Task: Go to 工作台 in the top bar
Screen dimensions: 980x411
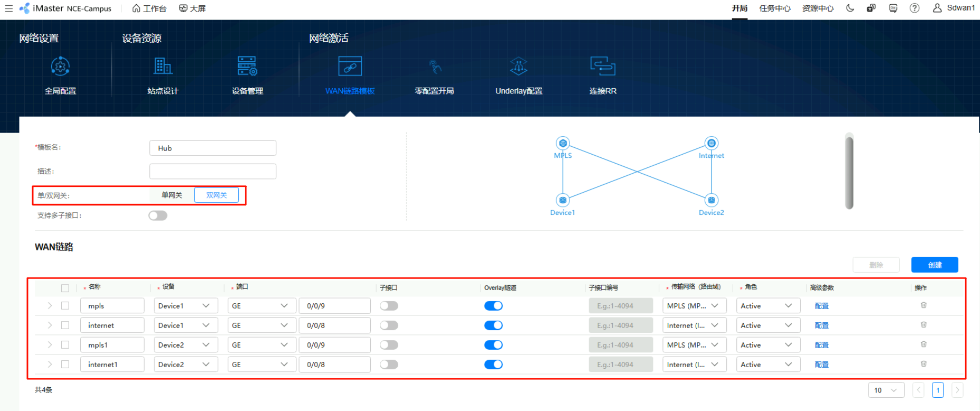Action: [x=149, y=8]
